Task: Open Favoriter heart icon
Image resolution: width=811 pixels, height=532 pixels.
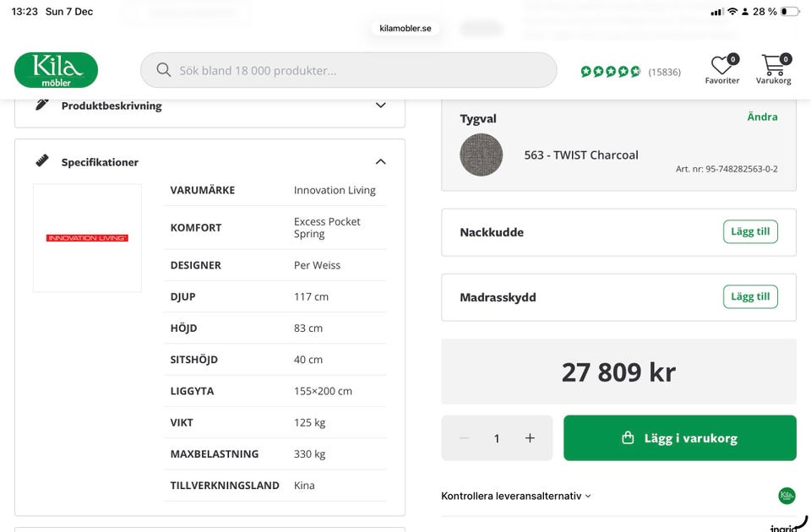Action: click(x=721, y=67)
